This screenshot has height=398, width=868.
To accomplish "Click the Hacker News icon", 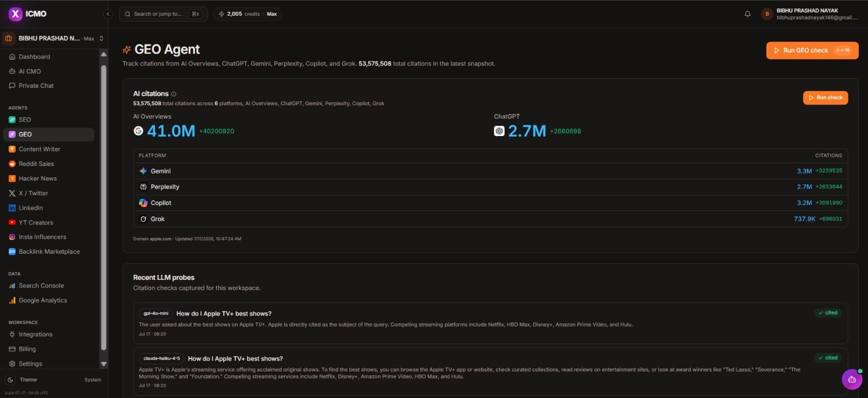I will pos(12,178).
